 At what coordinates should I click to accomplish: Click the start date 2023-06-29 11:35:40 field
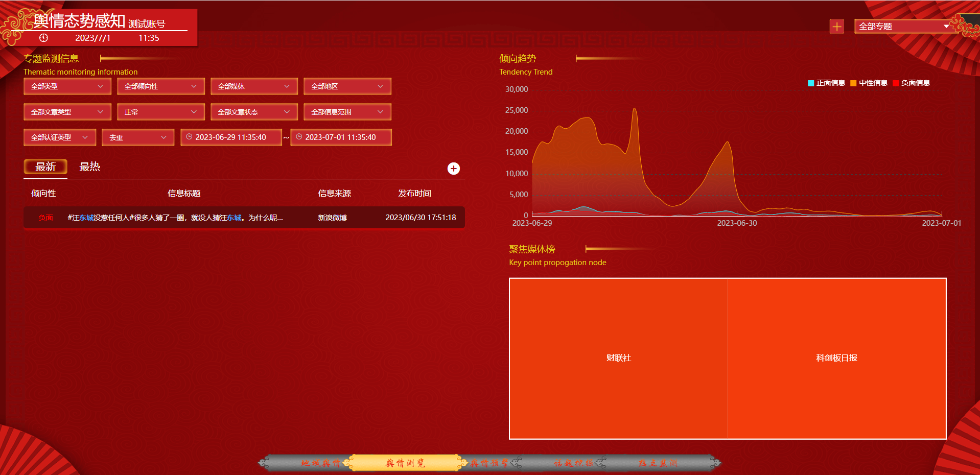[231, 137]
